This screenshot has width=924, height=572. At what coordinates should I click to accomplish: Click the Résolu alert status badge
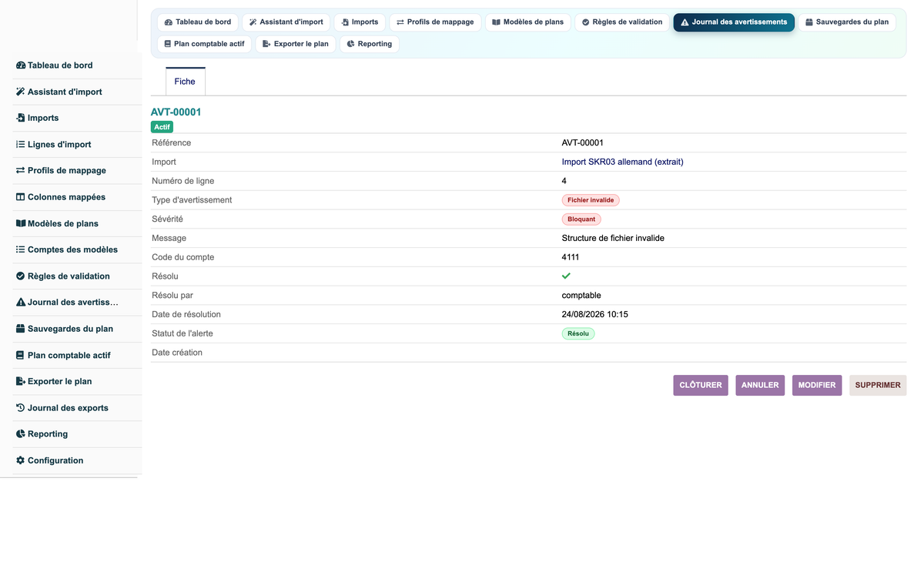[578, 333]
